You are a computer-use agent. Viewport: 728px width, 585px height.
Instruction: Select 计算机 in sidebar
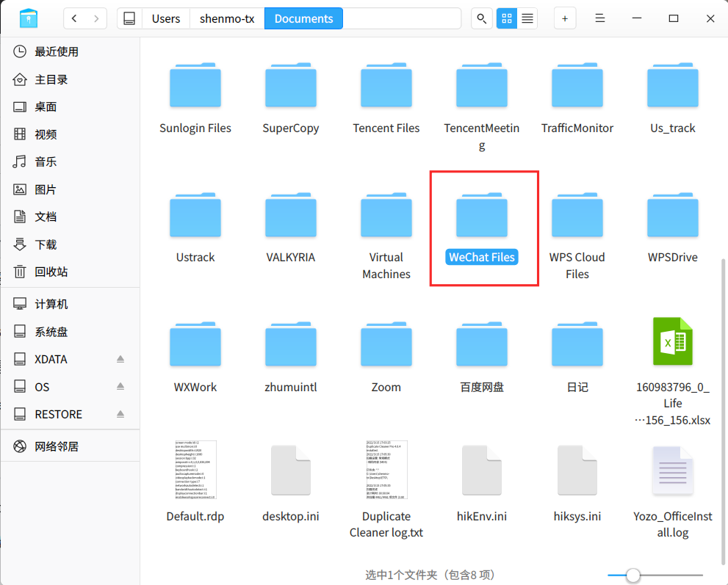click(70, 305)
